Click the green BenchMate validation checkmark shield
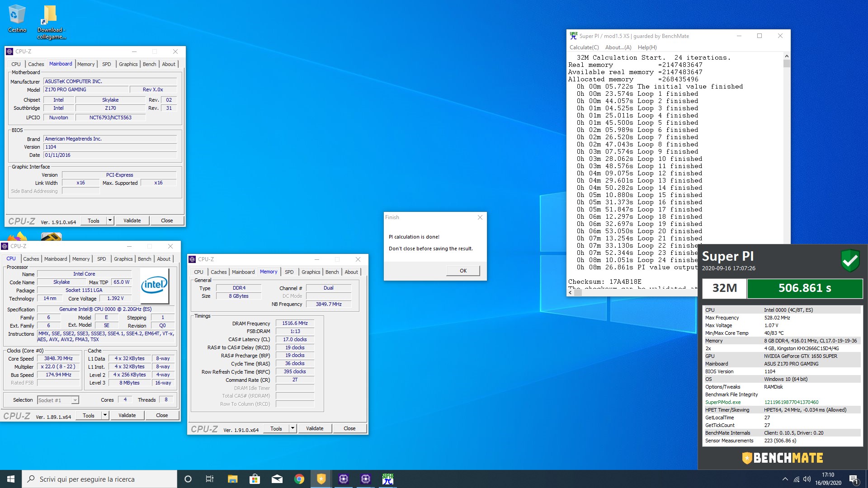The height and width of the screenshot is (488, 868). 850,261
